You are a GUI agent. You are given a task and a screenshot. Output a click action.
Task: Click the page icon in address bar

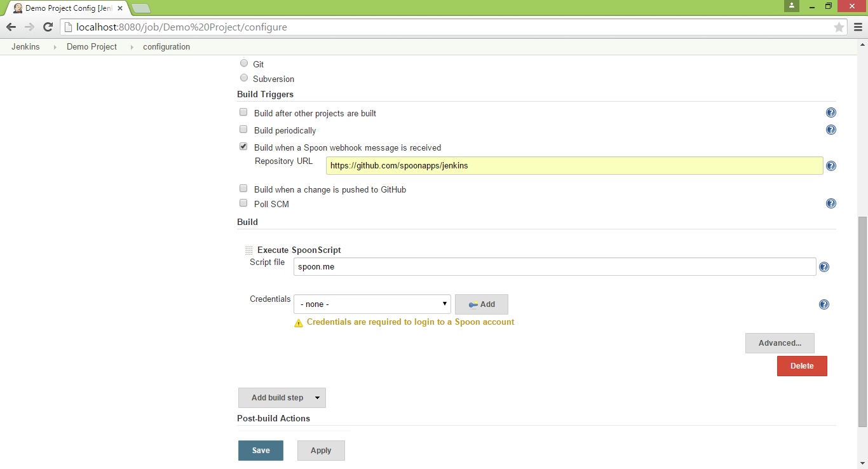click(x=68, y=27)
